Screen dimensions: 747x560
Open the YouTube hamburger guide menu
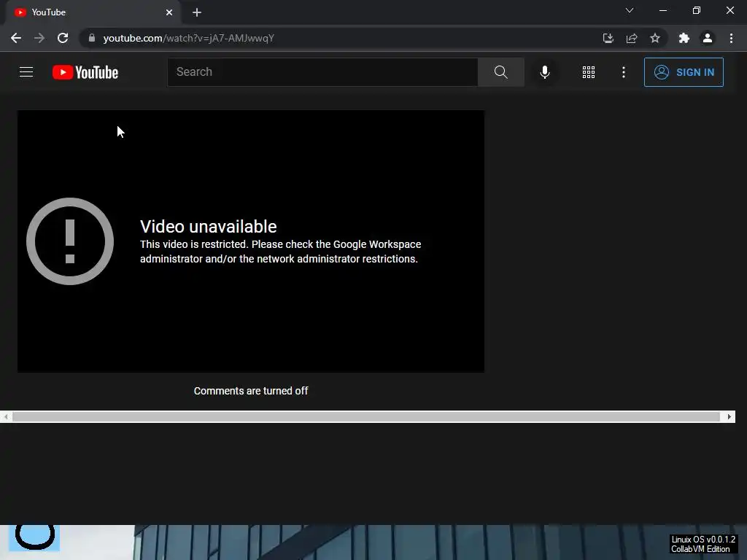click(x=26, y=72)
